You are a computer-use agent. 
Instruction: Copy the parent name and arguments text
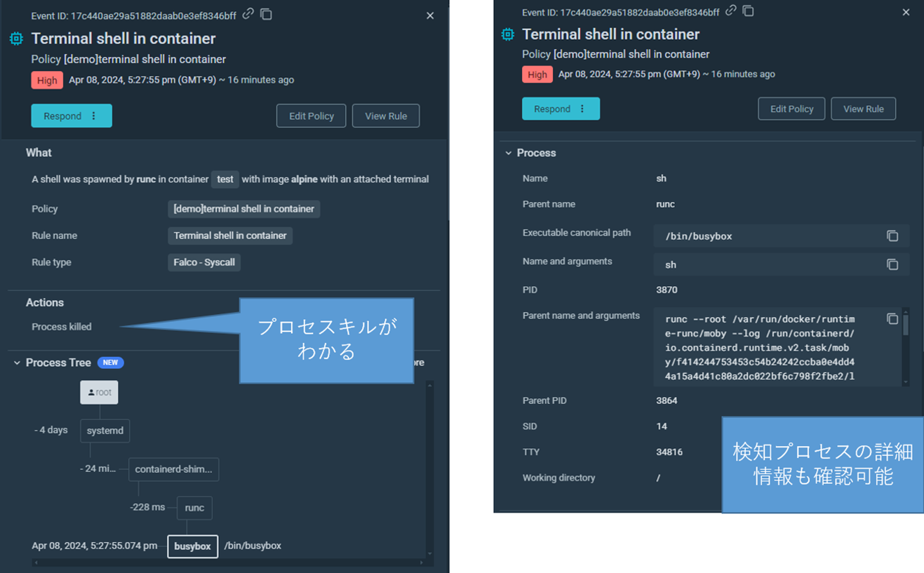pyautogui.click(x=892, y=318)
